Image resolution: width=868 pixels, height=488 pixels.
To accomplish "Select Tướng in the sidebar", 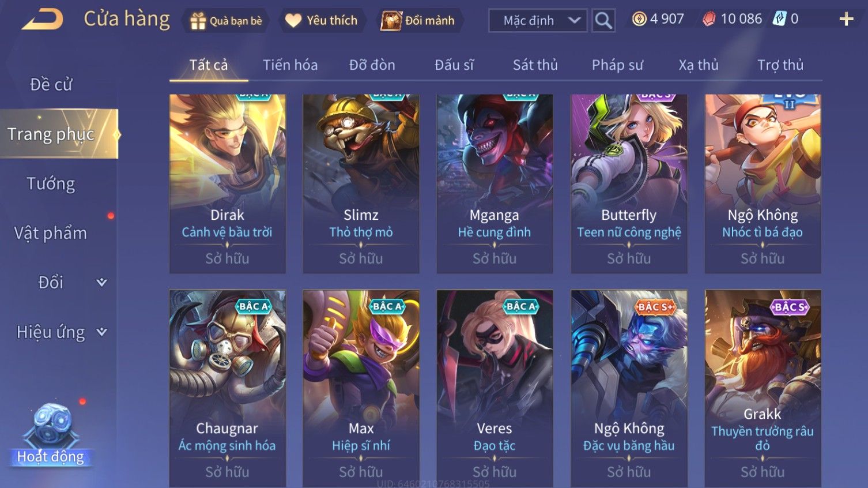I will click(x=51, y=183).
